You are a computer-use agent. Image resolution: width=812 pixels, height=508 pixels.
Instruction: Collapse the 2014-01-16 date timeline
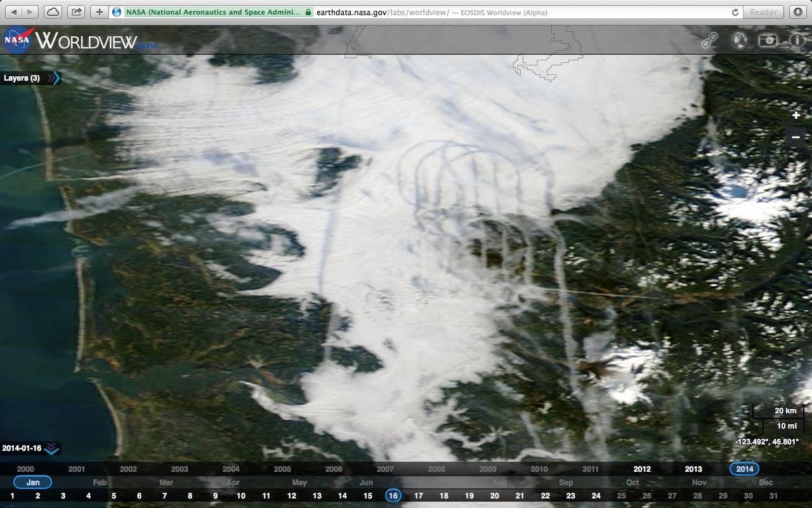point(52,448)
